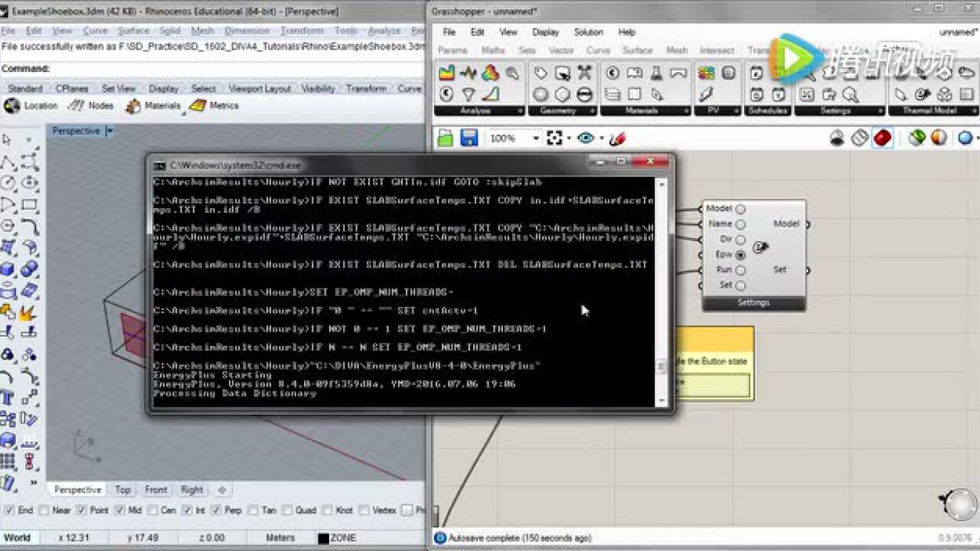Click the cmd window vertical scrollbar
980x551 pixels.
(x=661, y=292)
